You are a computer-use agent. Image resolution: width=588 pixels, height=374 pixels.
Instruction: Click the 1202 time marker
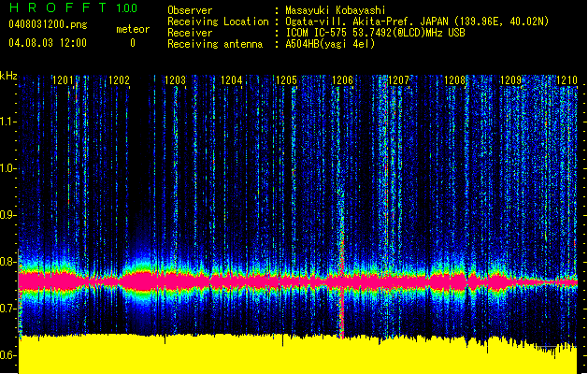click(x=119, y=80)
